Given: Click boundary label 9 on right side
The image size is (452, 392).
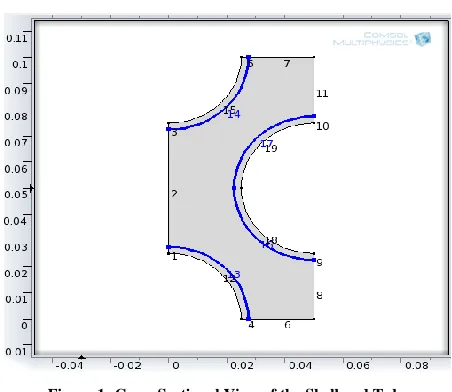Looking at the screenshot, I should [319, 263].
